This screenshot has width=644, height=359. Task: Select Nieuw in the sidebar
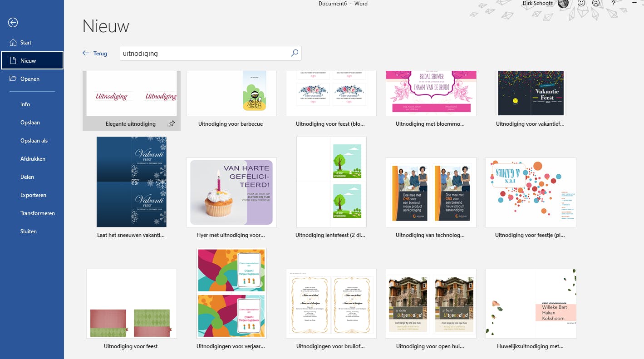(32, 61)
